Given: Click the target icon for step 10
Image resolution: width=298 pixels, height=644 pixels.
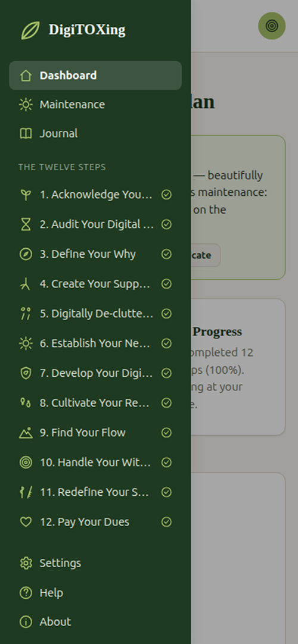Looking at the screenshot, I should (26, 462).
